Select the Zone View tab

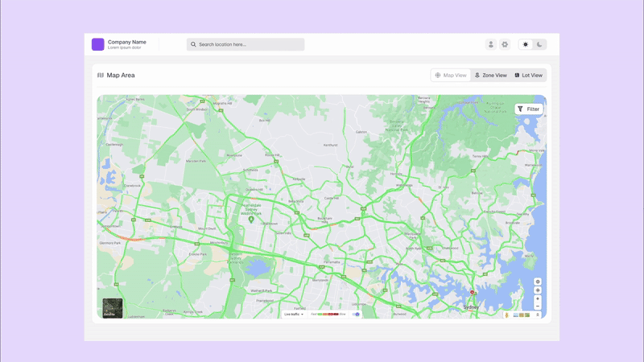[x=491, y=75]
